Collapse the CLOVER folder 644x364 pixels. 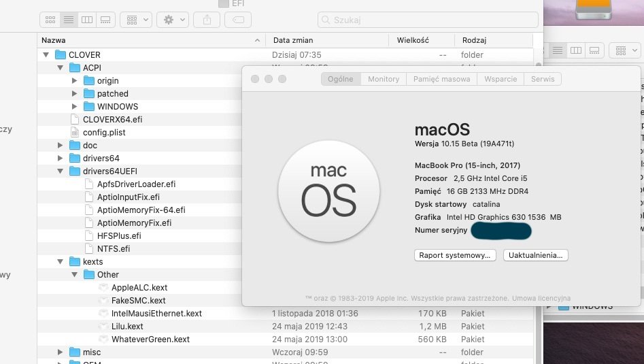click(46, 54)
